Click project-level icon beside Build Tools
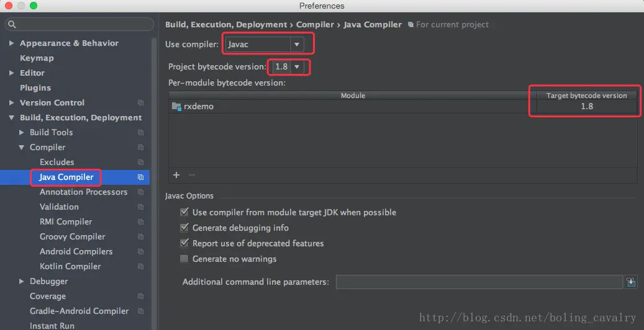 140,132
